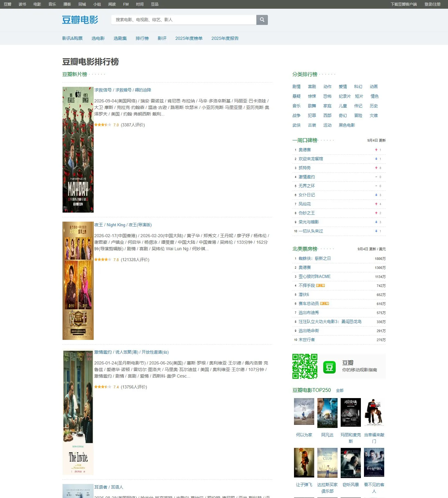Open the 当幸福来敲门 poster thumbnail
The image size is (448, 498).
[x=374, y=412]
